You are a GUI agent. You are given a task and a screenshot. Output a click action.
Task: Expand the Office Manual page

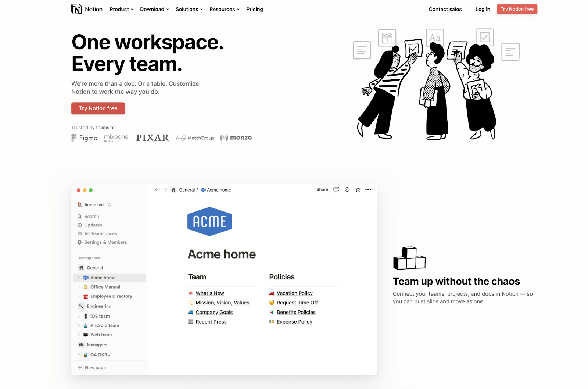(79, 287)
